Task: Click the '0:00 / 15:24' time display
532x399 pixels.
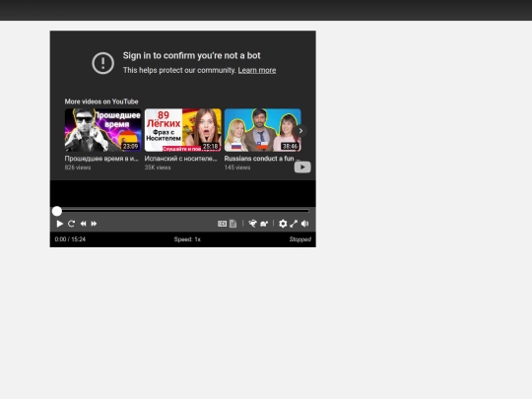Action: click(70, 239)
